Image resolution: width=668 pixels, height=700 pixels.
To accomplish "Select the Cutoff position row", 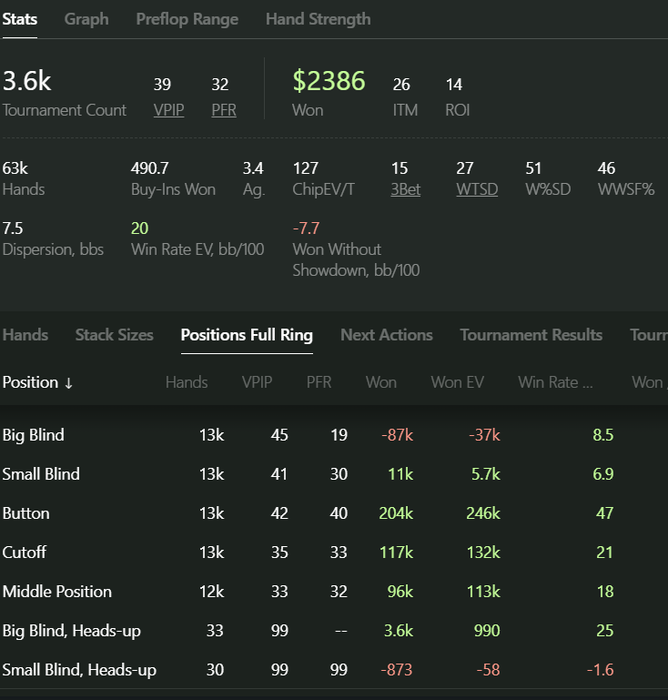I will pos(24,552).
